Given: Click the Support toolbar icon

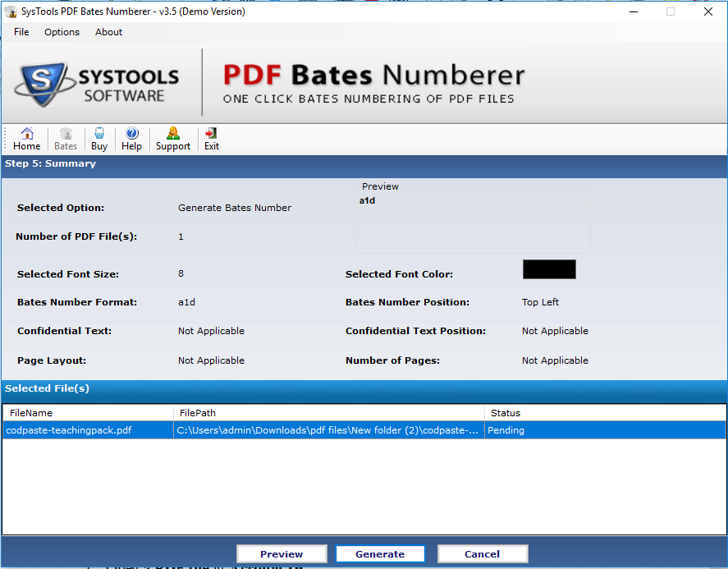Looking at the screenshot, I should point(172,139).
